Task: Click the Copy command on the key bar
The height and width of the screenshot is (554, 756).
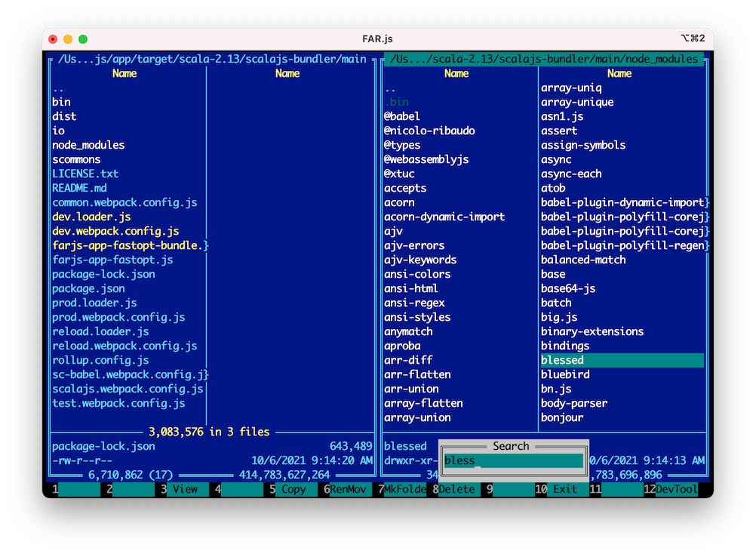Action: coord(293,489)
